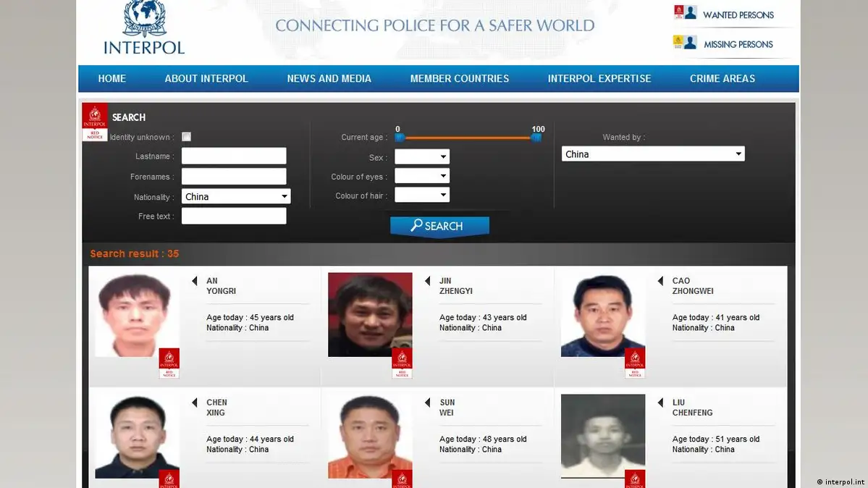Click the arrow icon next to AN YONGRI
868x488 pixels.
tap(194, 281)
